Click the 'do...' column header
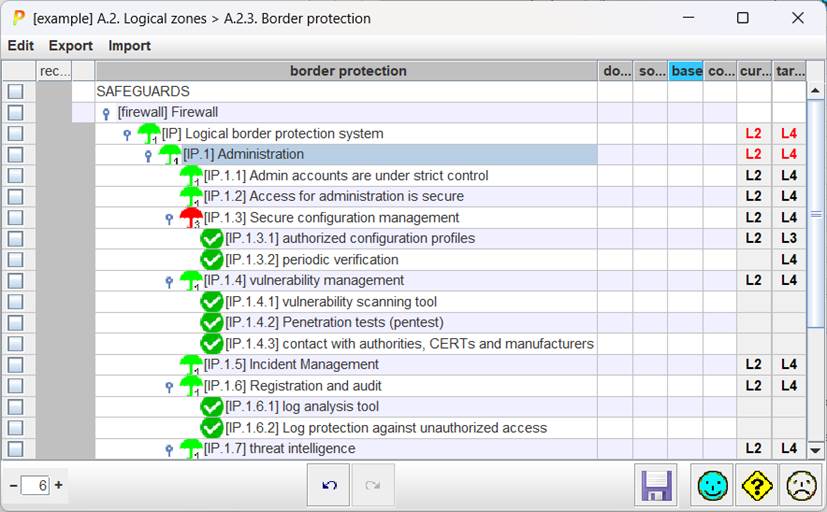 click(x=616, y=71)
